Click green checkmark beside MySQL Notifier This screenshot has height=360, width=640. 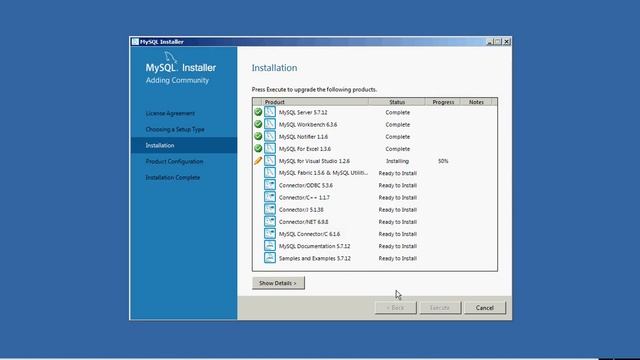pos(258,136)
